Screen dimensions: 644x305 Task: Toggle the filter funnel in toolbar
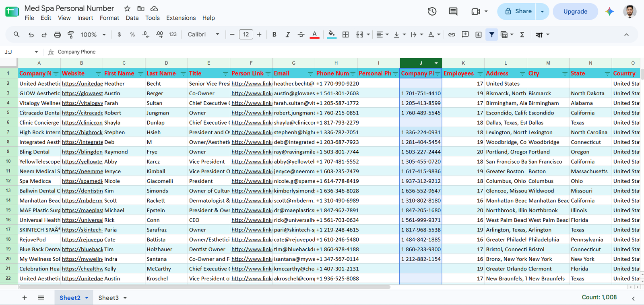click(x=491, y=35)
